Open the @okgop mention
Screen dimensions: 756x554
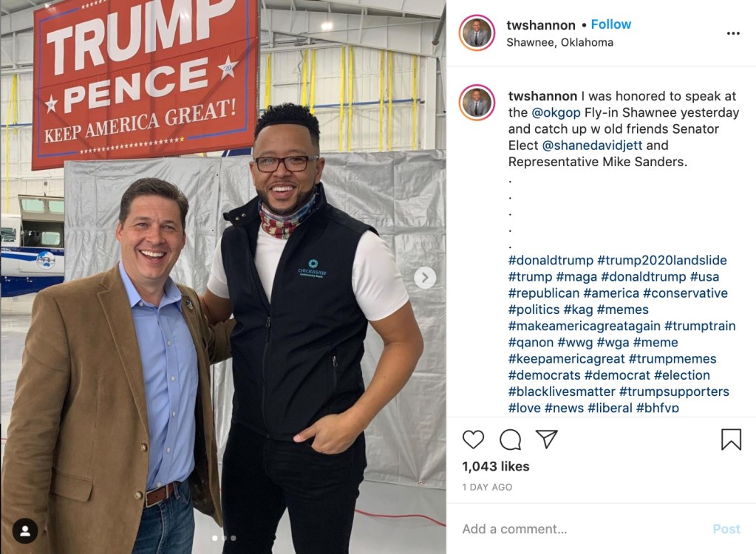[556, 113]
